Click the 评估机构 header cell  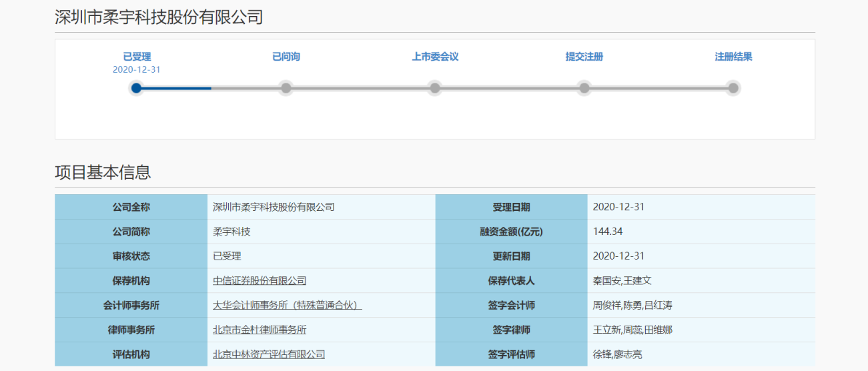pyautogui.click(x=131, y=354)
